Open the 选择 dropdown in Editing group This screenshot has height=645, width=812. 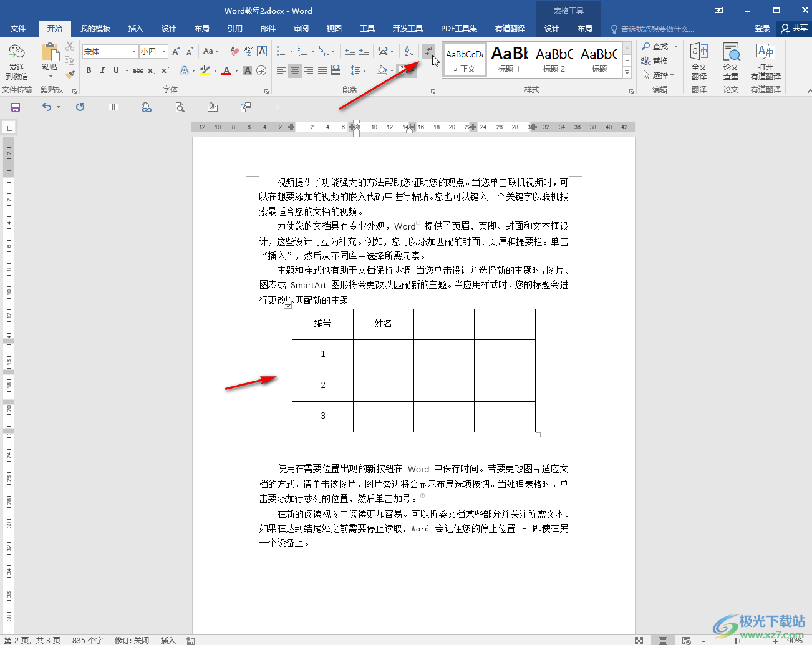click(659, 75)
